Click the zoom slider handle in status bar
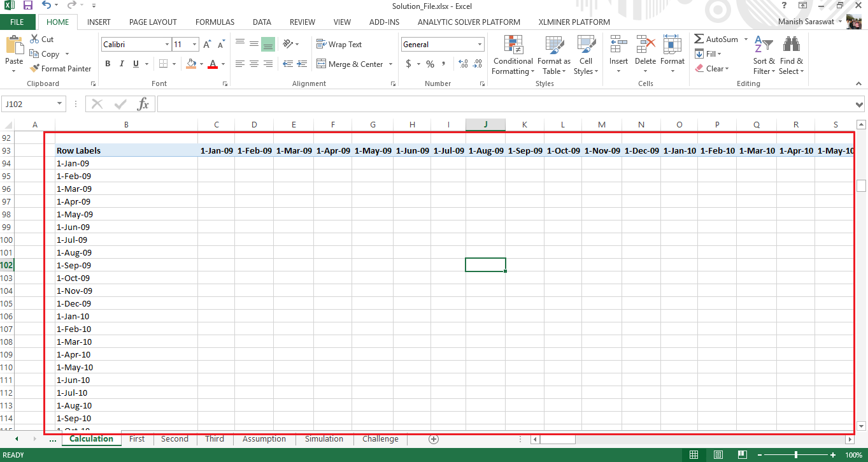This screenshot has height=462, width=868. 796,455
